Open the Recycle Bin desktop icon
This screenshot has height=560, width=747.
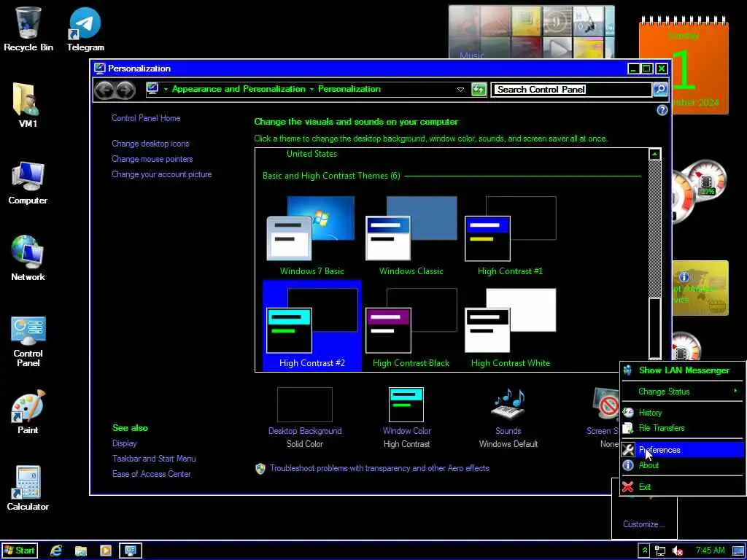[28, 28]
